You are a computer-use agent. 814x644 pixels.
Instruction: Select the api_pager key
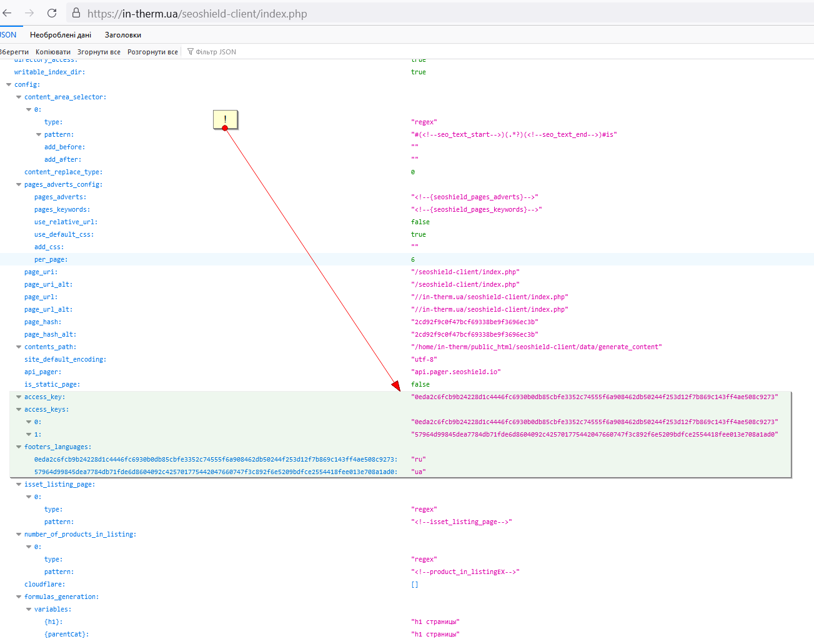click(x=42, y=372)
